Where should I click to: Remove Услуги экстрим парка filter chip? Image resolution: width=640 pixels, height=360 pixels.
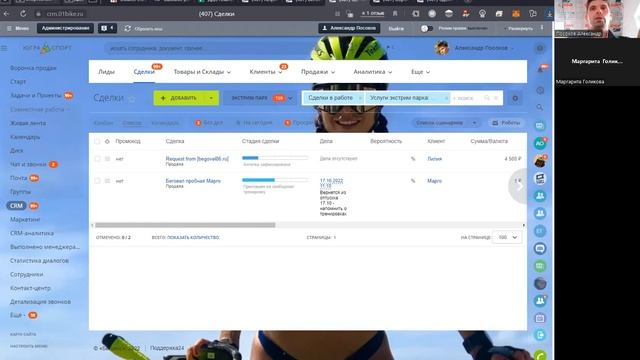pos(446,98)
